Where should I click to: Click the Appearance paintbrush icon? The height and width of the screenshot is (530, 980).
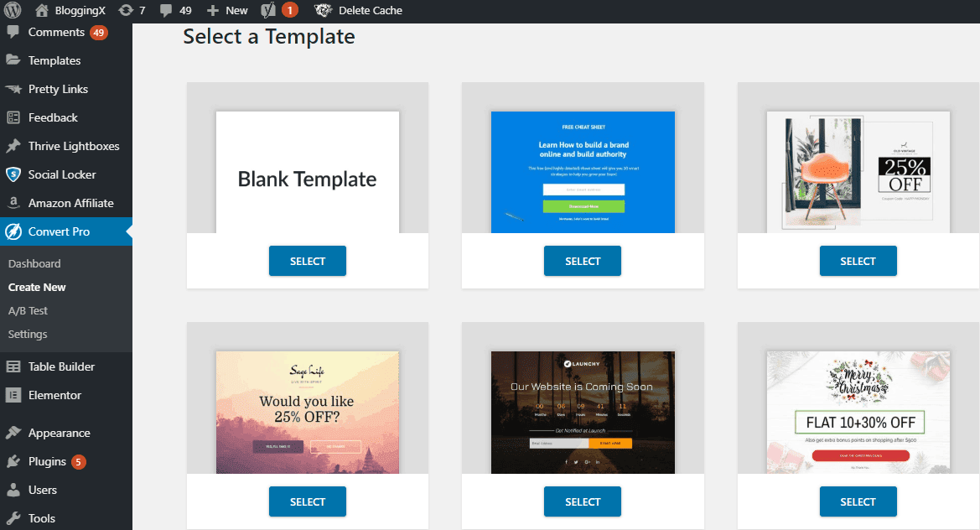tap(13, 433)
